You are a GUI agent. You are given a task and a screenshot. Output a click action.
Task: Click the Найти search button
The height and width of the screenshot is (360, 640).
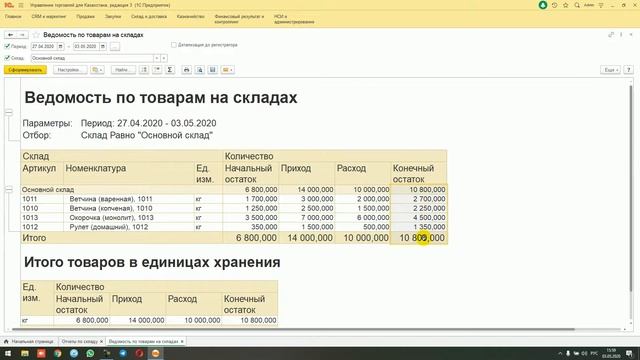123,70
